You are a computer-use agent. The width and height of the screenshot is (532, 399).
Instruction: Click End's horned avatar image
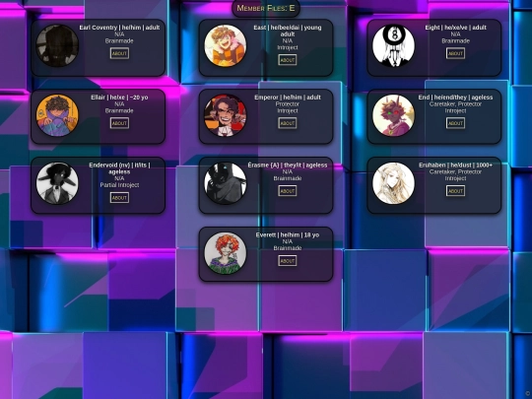393,115
